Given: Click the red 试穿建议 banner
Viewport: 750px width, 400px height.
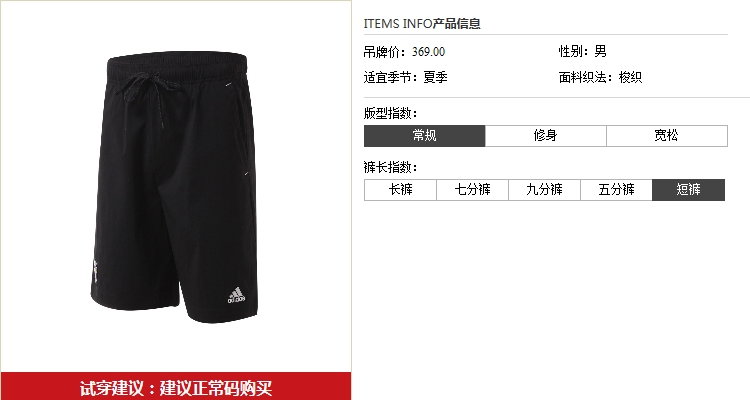Looking at the screenshot, I should [176, 387].
